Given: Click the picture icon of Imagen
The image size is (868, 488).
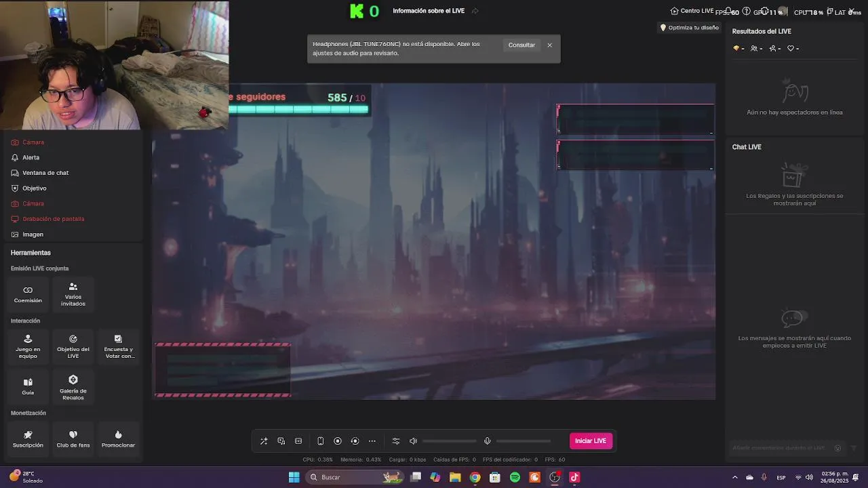Looking at the screenshot, I should tap(15, 235).
